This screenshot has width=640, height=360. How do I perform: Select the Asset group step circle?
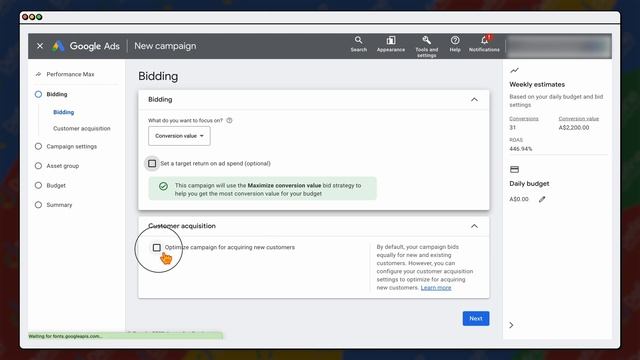point(38,166)
